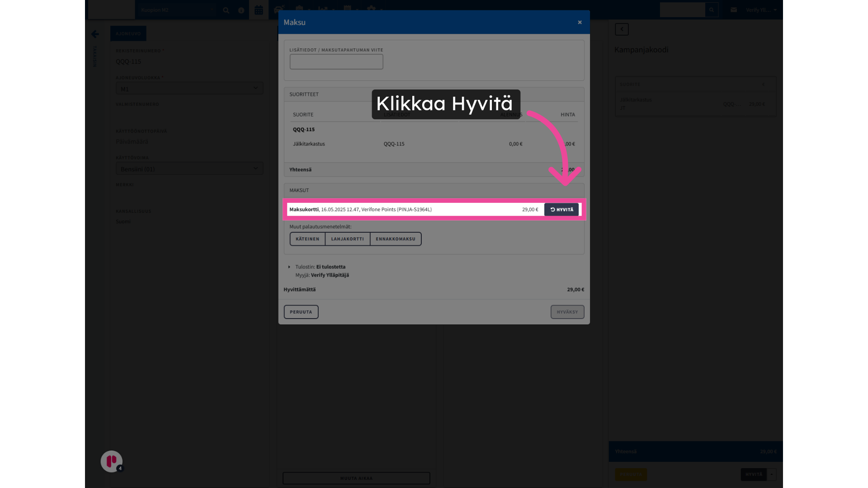Click Jälkitarkastus in the Suoritteet table

pyautogui.click(x=309, y=144)
